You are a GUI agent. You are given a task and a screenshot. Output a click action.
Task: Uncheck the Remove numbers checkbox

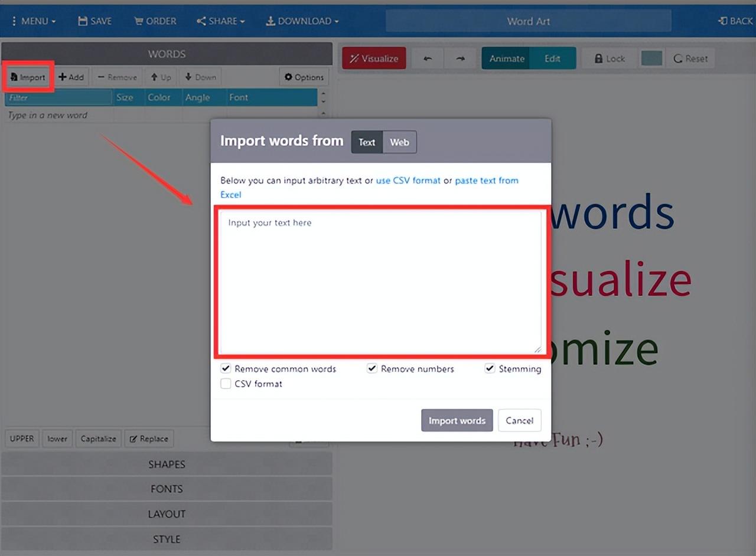coord(372,368)
